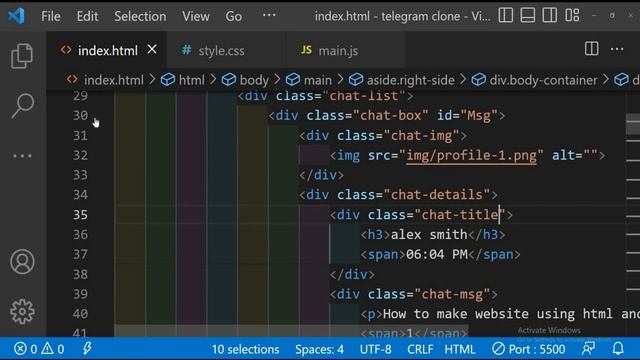Open the Search view in activity bar

(22, 105)
